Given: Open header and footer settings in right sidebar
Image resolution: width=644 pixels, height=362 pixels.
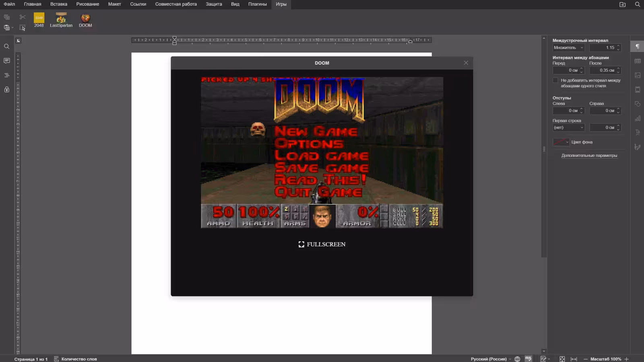Looking at the screenshot, I should click(x=638, y=90).
